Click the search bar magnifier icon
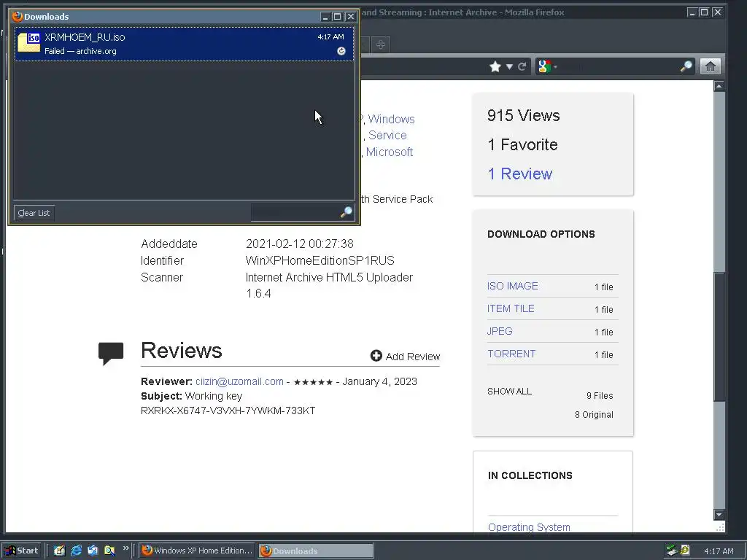747x560 pixels. point(686,66)
